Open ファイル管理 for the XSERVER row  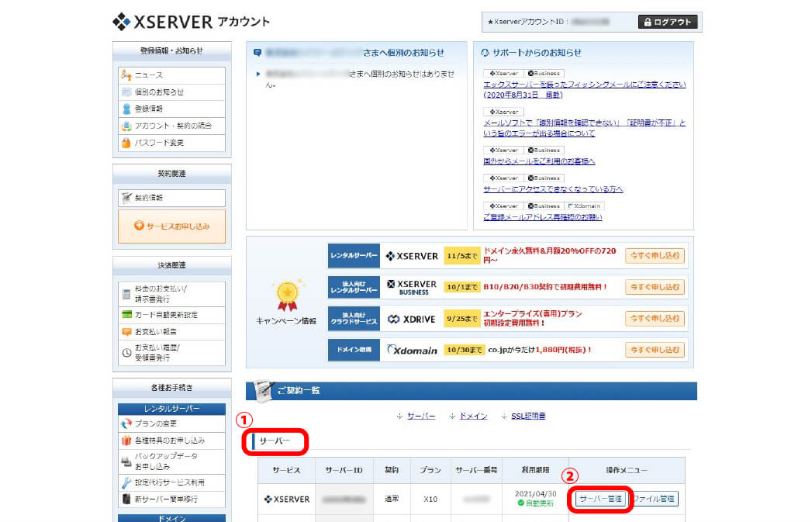click(654, 499)
